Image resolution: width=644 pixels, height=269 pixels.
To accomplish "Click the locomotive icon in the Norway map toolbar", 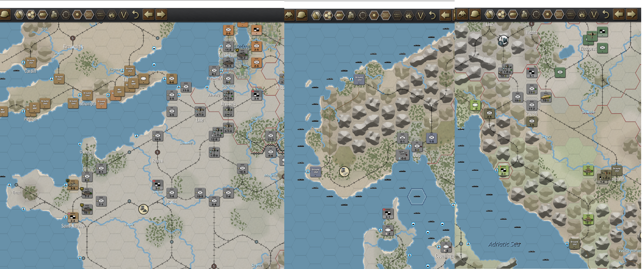I will pos(340,16).
